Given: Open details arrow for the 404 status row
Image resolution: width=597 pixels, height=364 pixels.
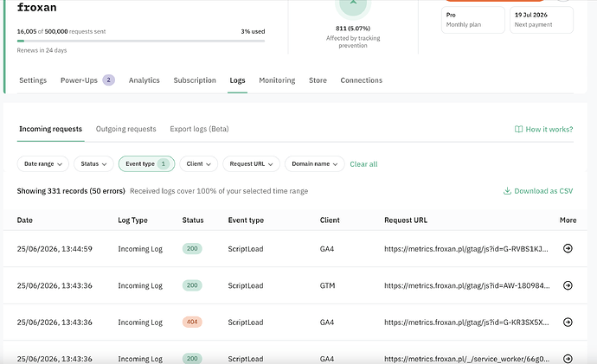Looking at the screenshot, I should [568, 322].
